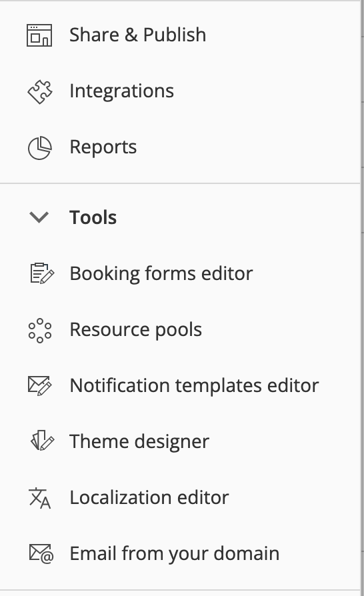Click the Reports pie chart icon
364x596 pixels.
pyautogui.click(x=40, y=148)
